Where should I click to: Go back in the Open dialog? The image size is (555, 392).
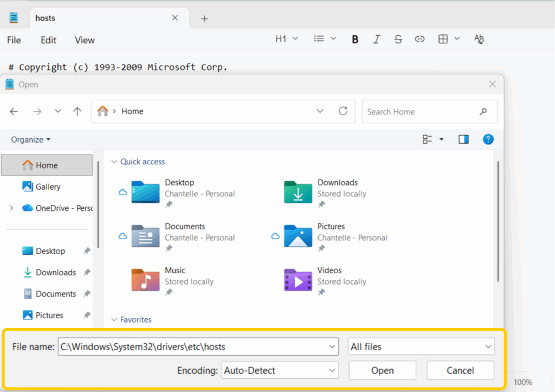tap(14, 112)
